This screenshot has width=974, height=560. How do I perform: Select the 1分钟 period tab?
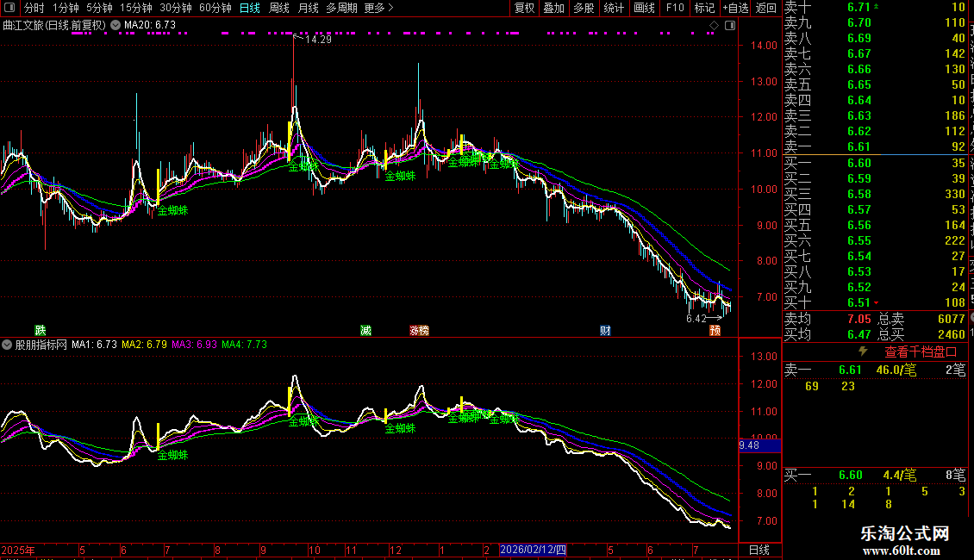[66, 8]
